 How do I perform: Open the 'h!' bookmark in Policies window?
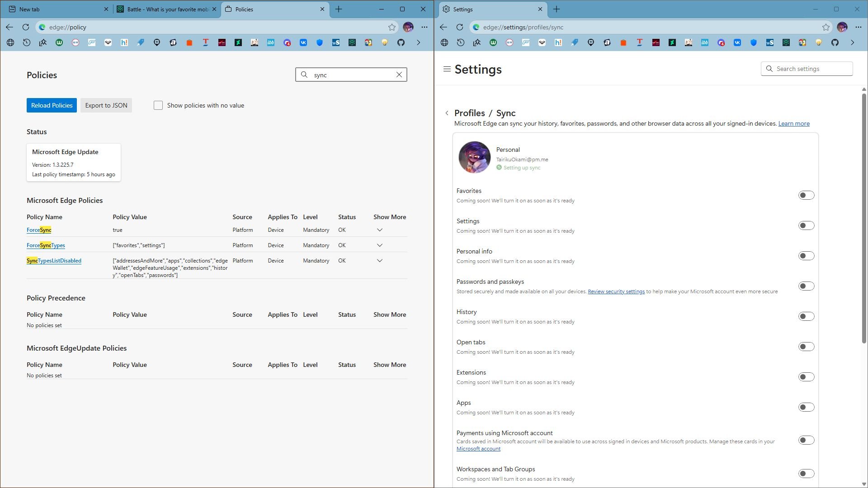click(124, 42)
